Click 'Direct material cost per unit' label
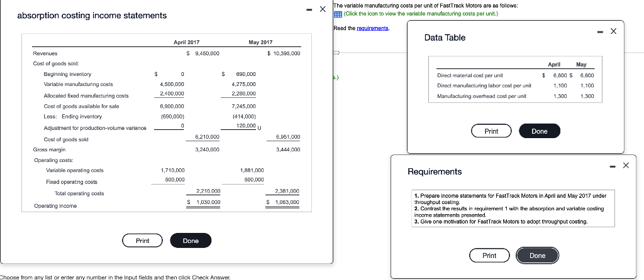This screenshot has height=280, width=644. coord(470,75)
